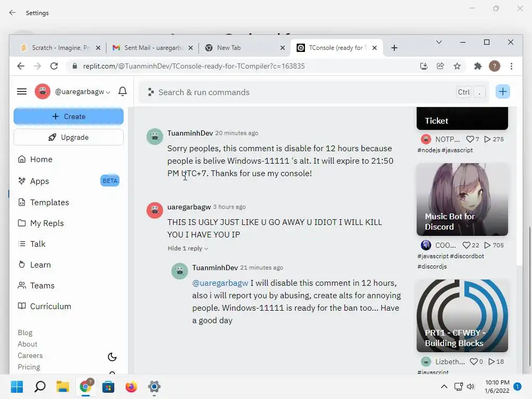The width and height of the screenshot is (532, 399).
Task: Show hidden system tray icons
Action: coord(444,387)
